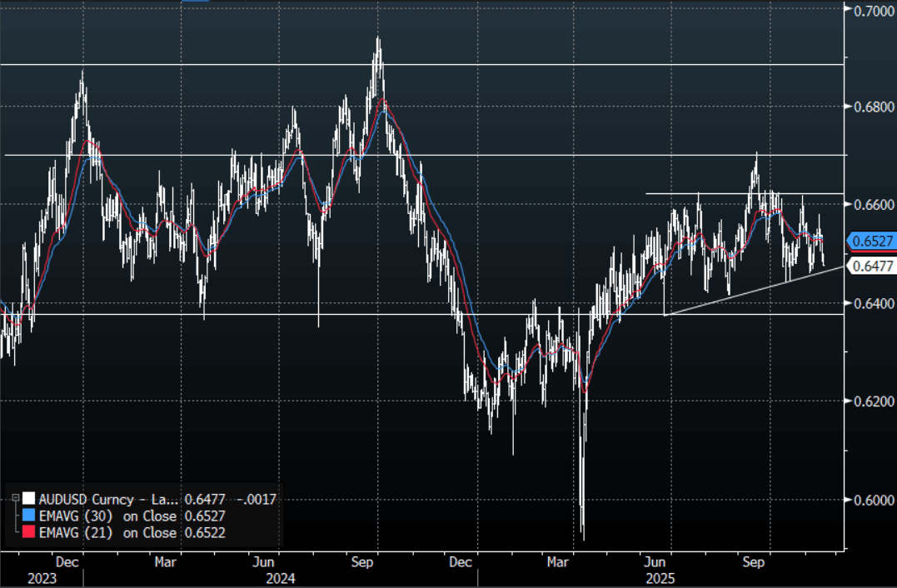Image resolution: width=897 pixels, height=588 pixels.
Task: Click the blue EMAVG (30) color swatch
Action: coord(29,516)
